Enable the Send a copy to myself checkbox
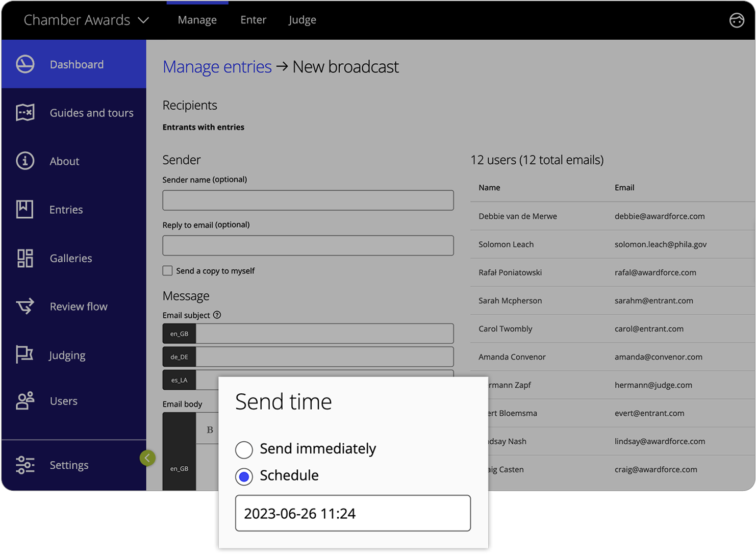 pos(167,270)
